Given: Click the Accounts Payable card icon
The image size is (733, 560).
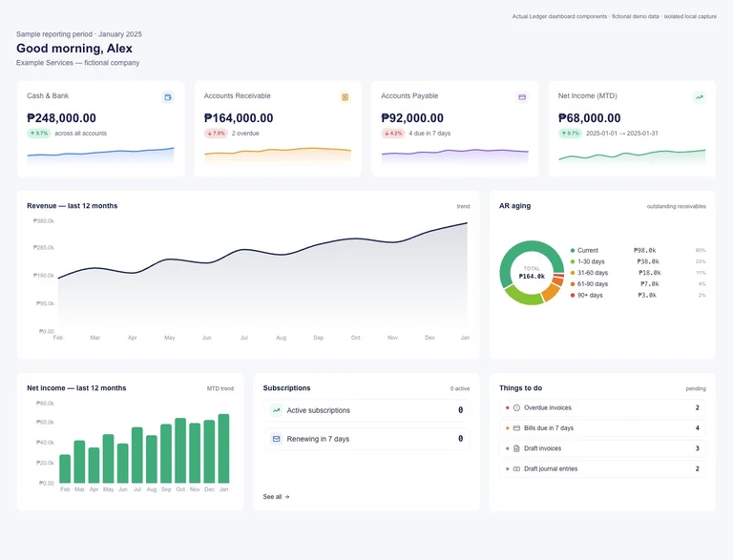Looking at the screenshot, I should tap(522, 97).
